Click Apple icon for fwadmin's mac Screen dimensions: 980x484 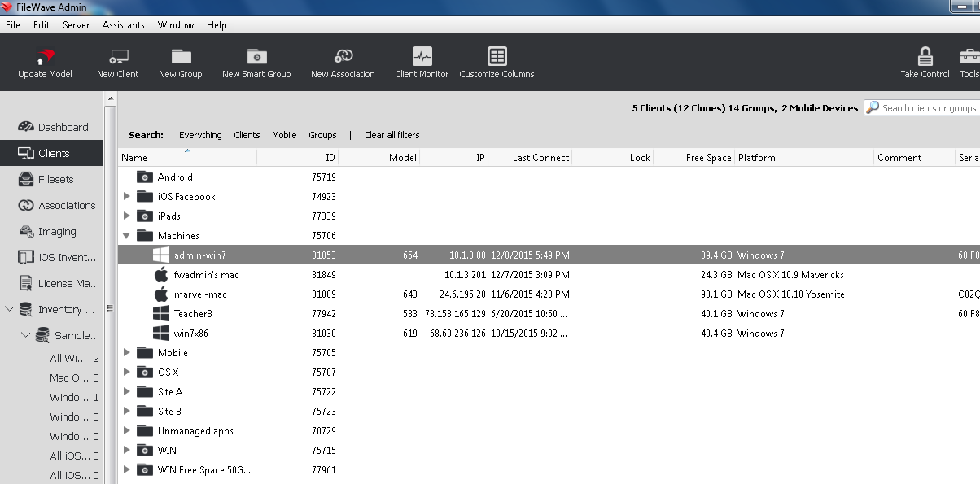click(x=160, y=274)
